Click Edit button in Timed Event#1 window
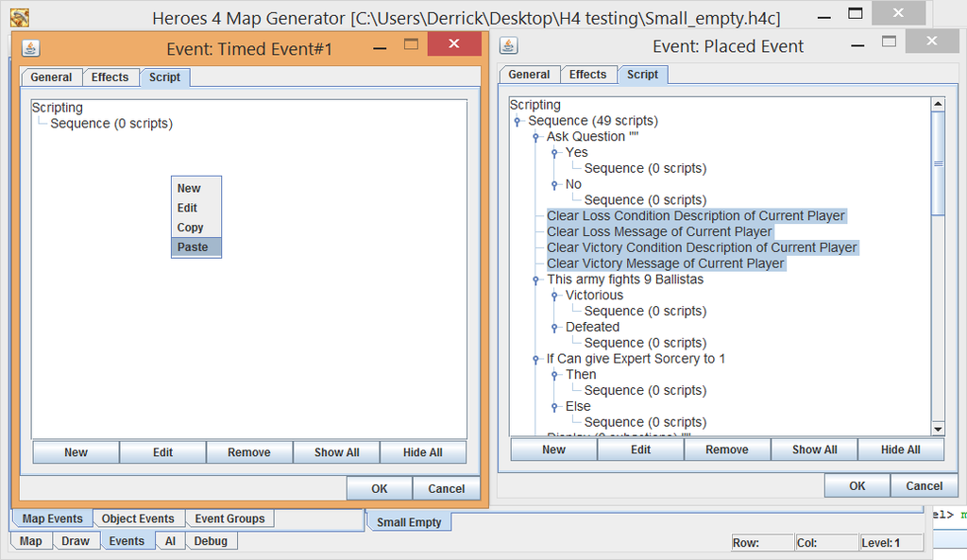The width and height of the screenshot is (967, 560). [x=162, y=452]
